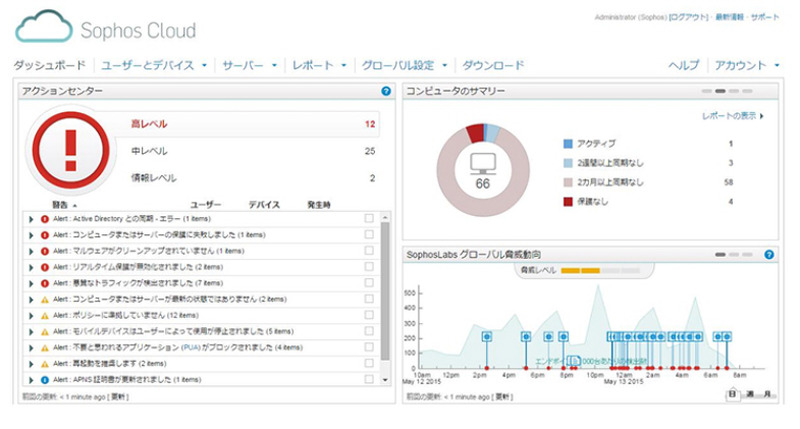Open the レポートの表示 link
The height and width of the screenshot is (429, 800).
pos(733,116)
